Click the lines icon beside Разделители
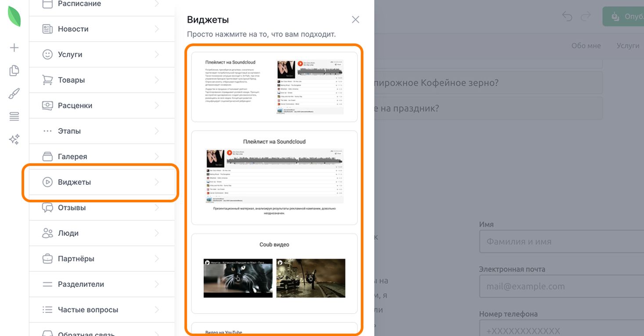 [x=47, y=284]
